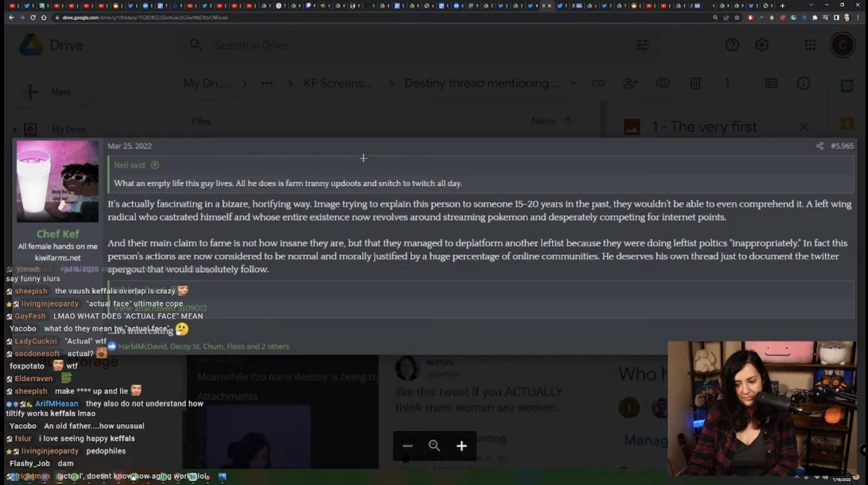Expand the 'Neil said' quote arrow
Screen dimensions: 868x485
pyautogui.click(x=155, y=165)
